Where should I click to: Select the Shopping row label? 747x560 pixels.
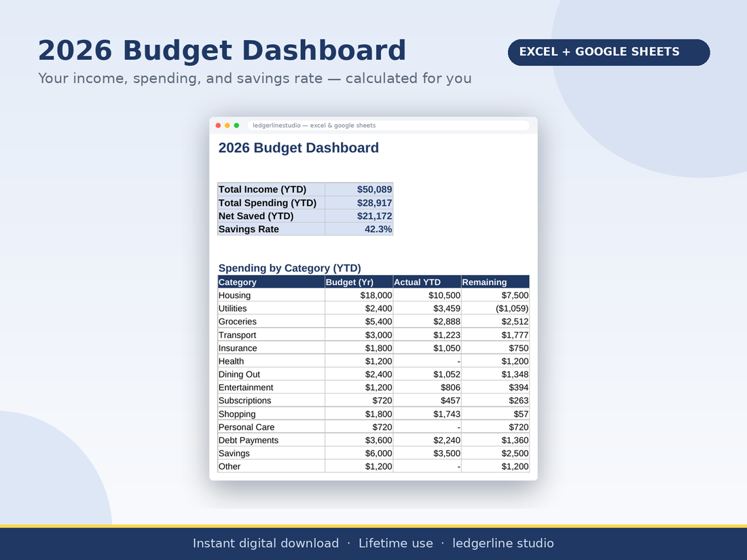click(271, 414)
